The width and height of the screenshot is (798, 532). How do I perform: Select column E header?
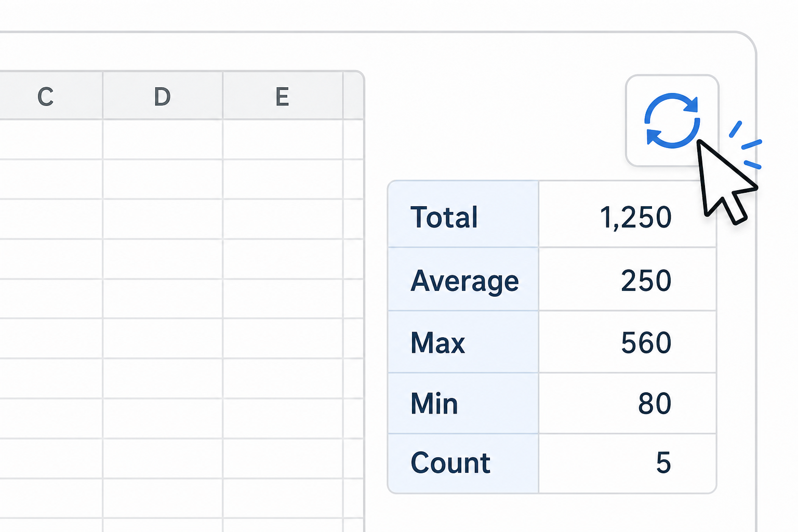283,96
